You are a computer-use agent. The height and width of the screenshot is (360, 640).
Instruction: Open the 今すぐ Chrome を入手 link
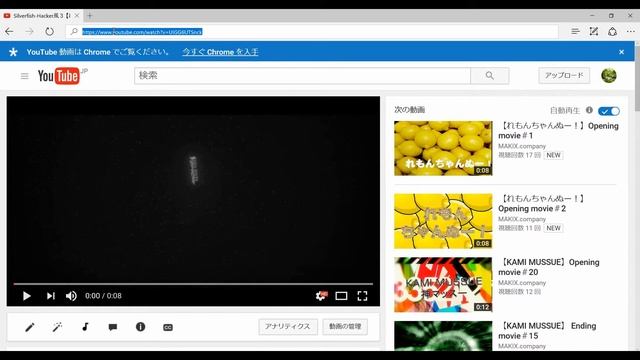(x=220, y=52)
